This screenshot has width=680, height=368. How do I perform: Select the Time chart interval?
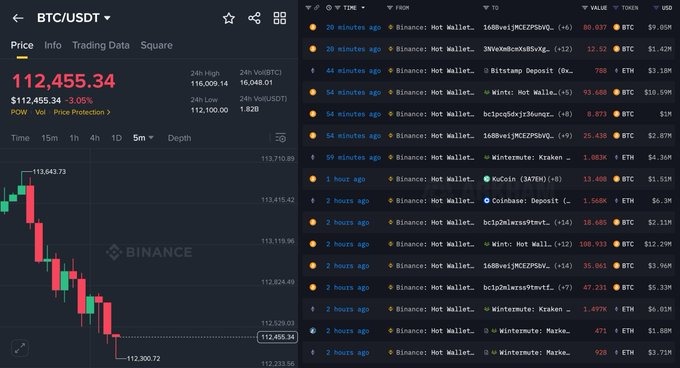[20, 138]
